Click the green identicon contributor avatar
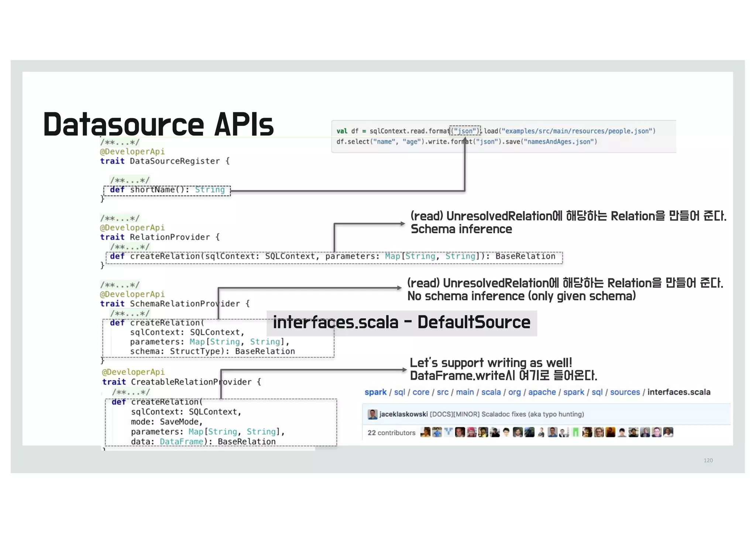The image size is (756, 534). click(575, 432)
